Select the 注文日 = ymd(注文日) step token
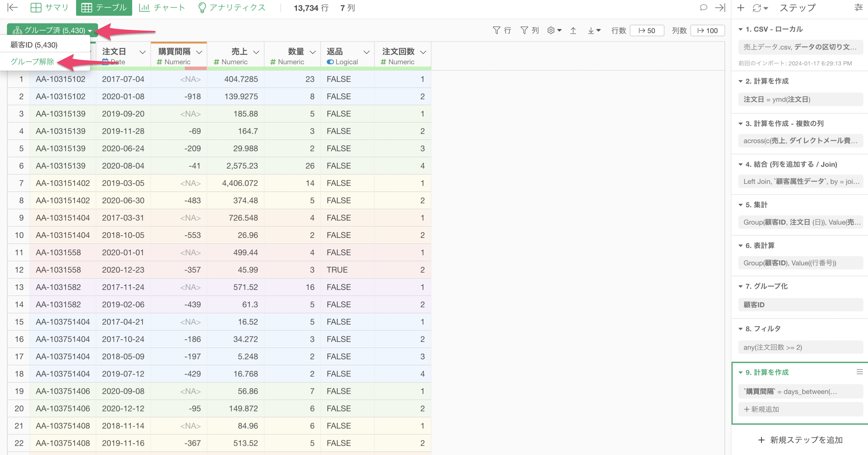 (801, 99)
